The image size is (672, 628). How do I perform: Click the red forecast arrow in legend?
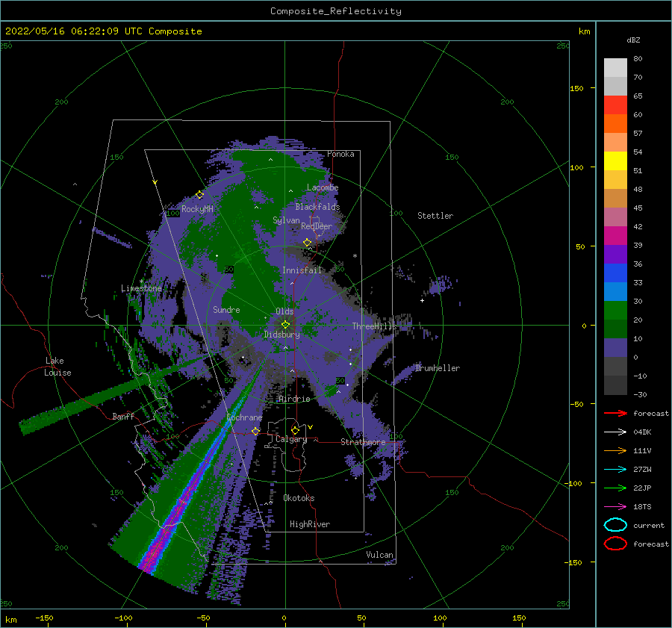[x=615, y=413]
